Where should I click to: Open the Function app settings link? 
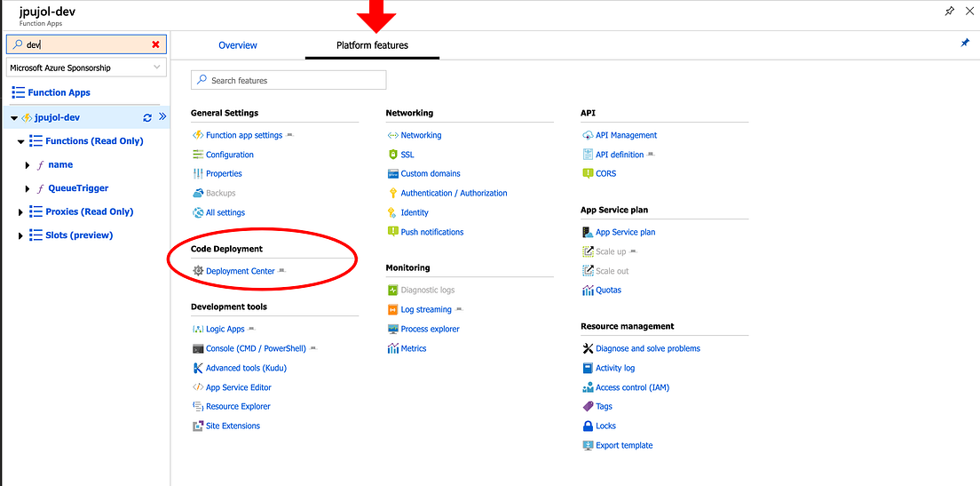[x=244, y=135]
